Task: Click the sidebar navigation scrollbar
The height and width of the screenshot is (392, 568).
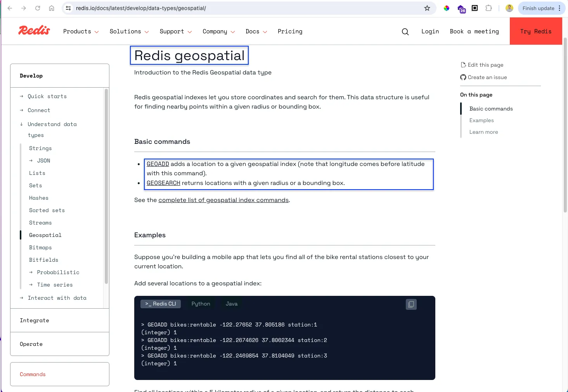Action: [x=106, y=186]
